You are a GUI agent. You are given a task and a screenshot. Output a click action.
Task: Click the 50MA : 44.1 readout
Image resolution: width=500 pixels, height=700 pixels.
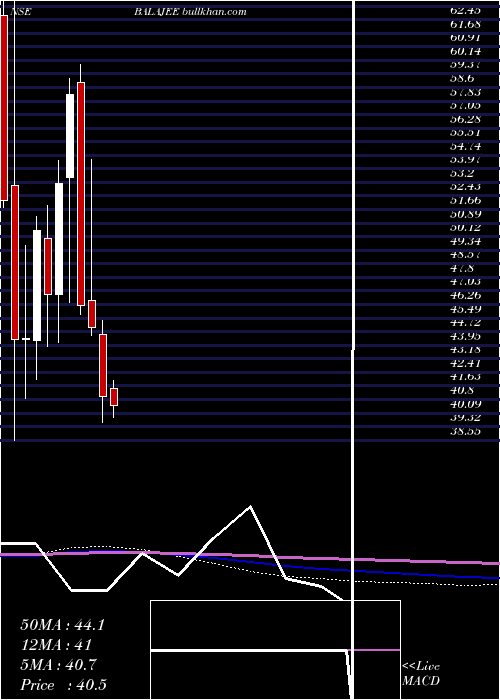pos(62,625)
